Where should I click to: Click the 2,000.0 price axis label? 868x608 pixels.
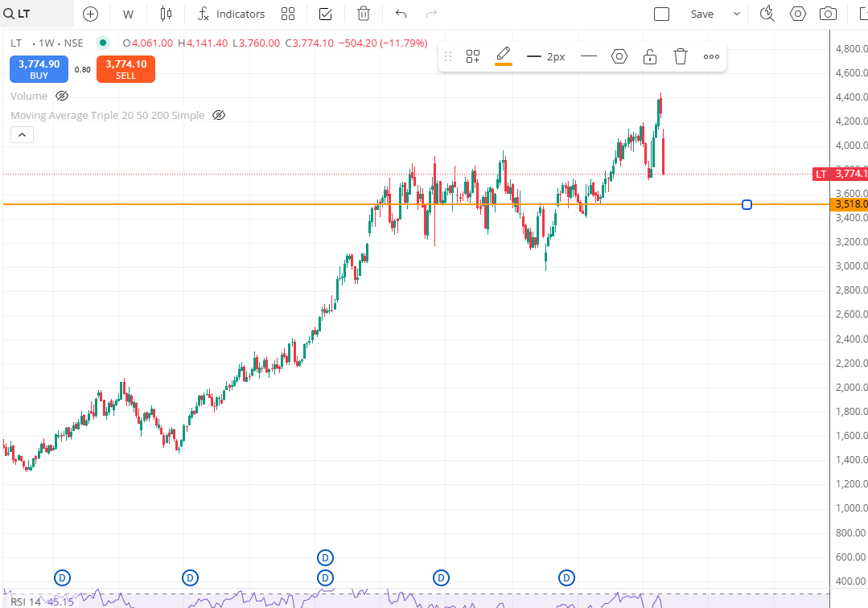851,388
